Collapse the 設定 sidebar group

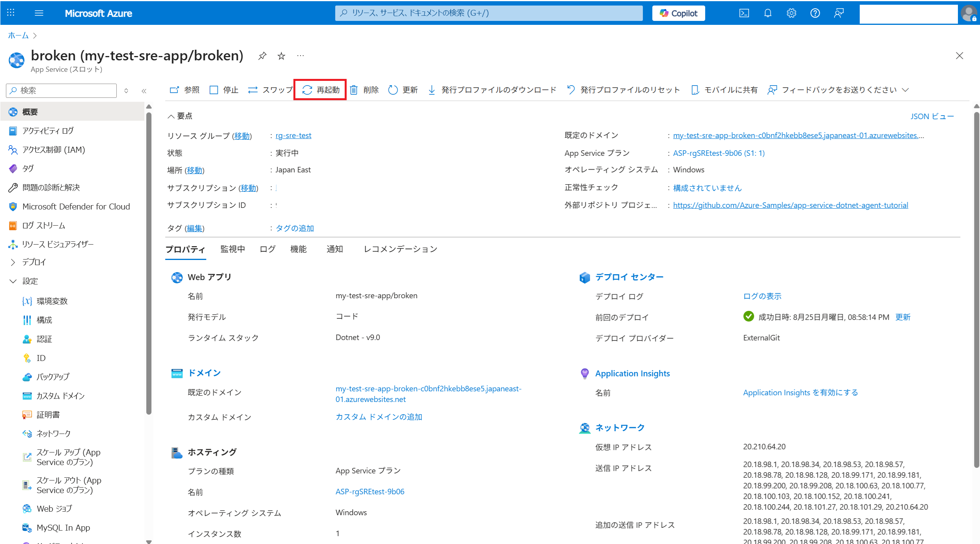(x=13, y=281)
